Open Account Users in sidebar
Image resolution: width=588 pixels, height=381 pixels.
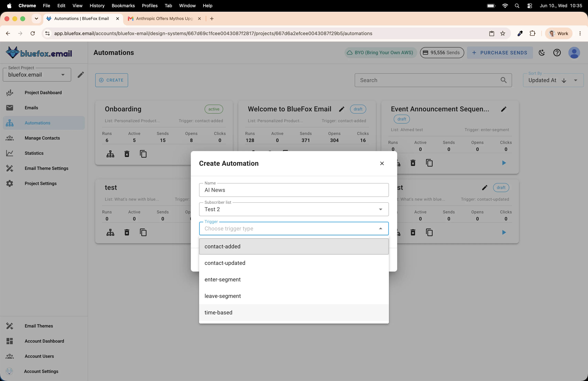(44, 356)
